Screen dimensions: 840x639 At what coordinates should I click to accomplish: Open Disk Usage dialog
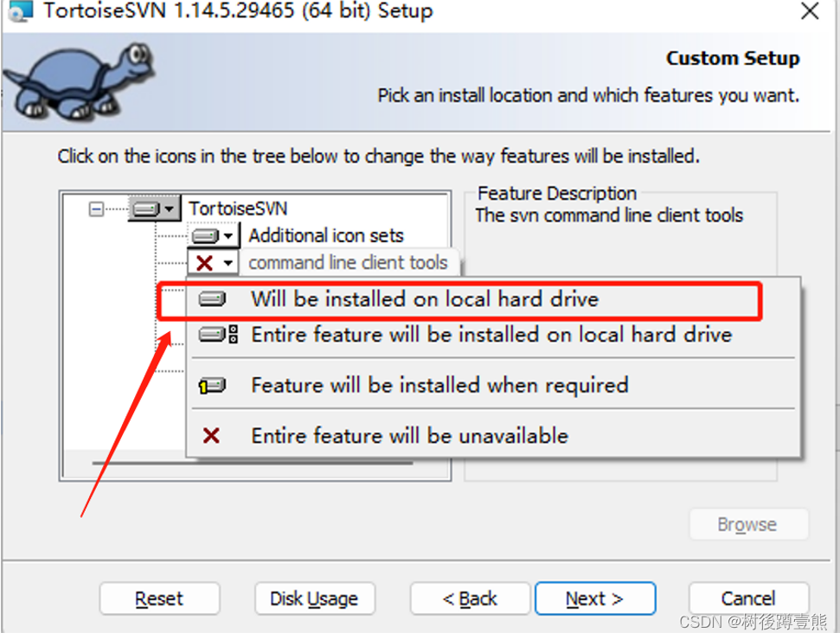pos(315,599)
